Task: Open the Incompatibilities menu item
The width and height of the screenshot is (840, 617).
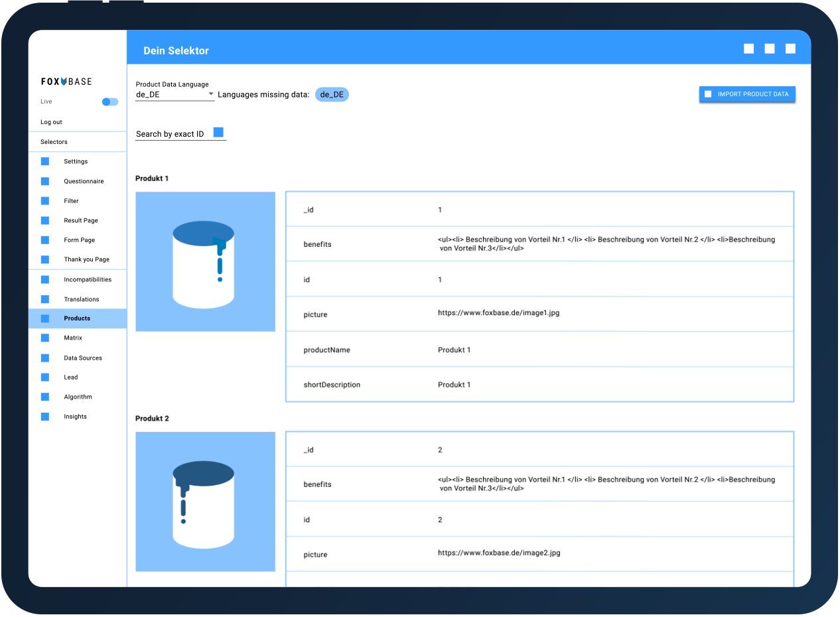Action: pos(88,279)
